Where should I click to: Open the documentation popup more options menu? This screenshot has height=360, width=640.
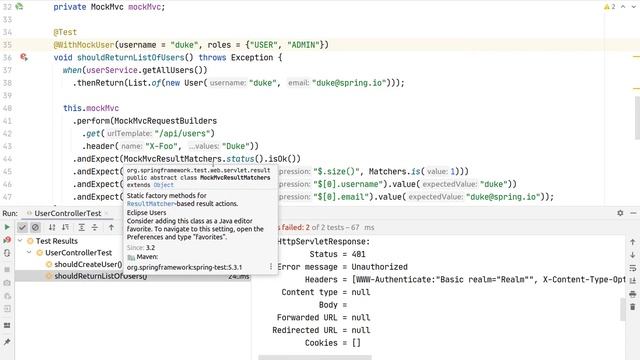[x=271, y=267]
